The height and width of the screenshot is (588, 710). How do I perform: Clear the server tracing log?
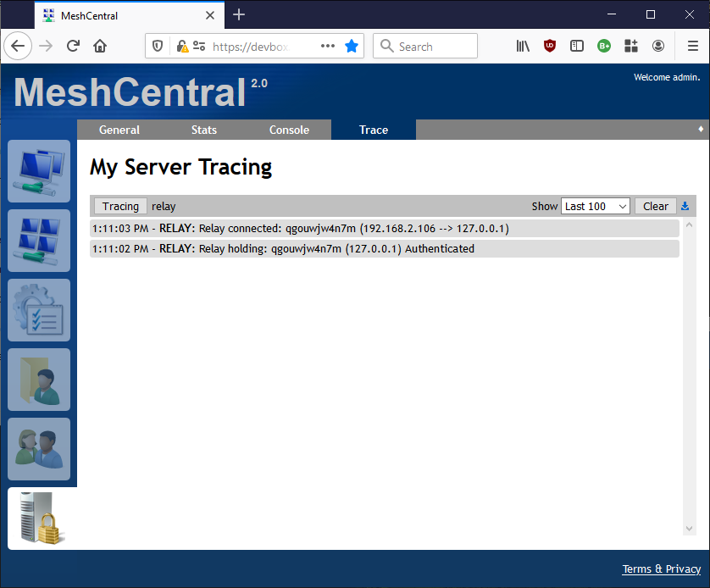[x=655, y=206]
